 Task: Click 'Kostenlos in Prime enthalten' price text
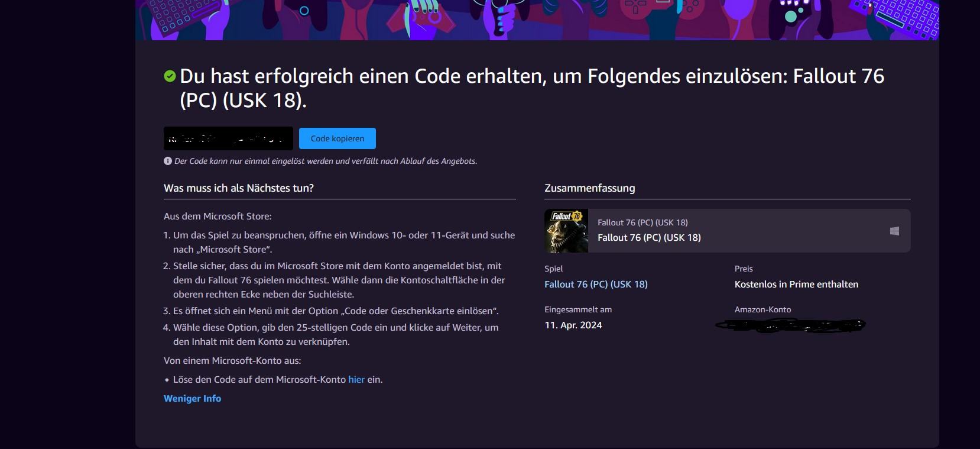(x=796, y=284)
